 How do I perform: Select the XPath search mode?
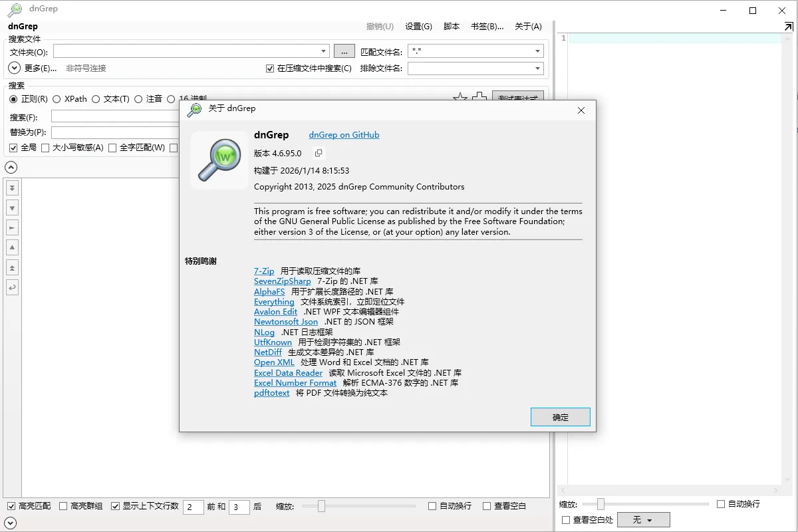(x=58, y=98)
